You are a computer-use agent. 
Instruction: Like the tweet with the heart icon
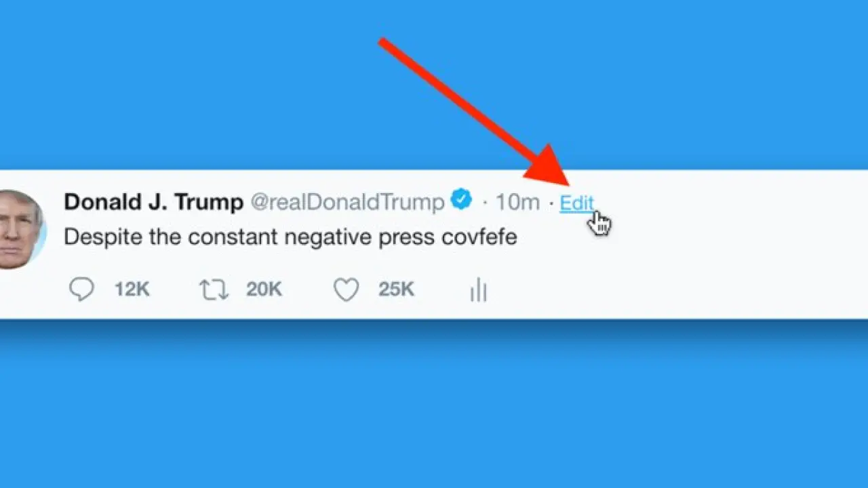coord(346,290)
